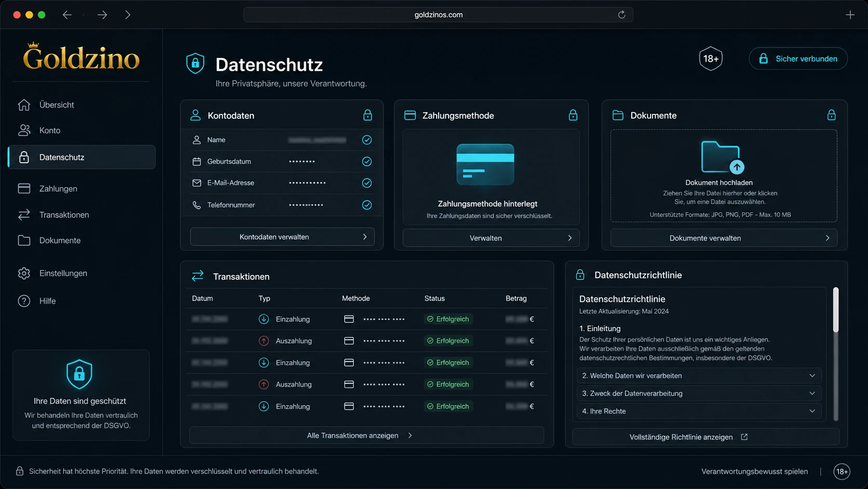The width and height of the screenshot is (868, 489).
Task: Click the Goldzino logo
Action: click(82, 56)
